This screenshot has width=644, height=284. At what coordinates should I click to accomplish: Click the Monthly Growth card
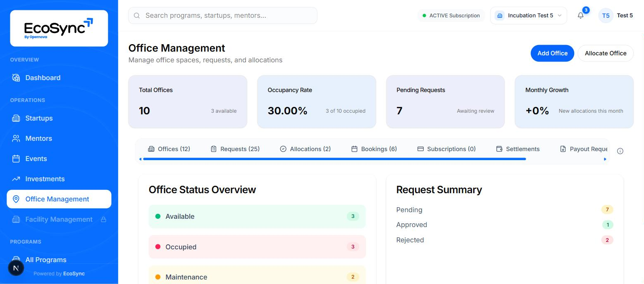point(574,102)
